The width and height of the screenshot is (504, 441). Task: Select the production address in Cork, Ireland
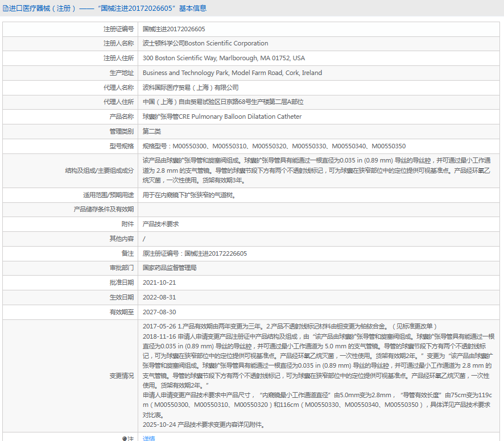(233, 73)
